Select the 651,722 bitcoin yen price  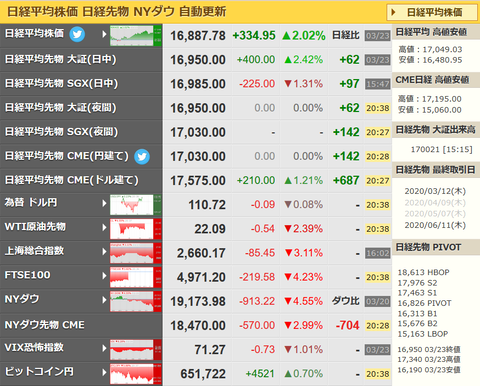click(x=203, y=374)
